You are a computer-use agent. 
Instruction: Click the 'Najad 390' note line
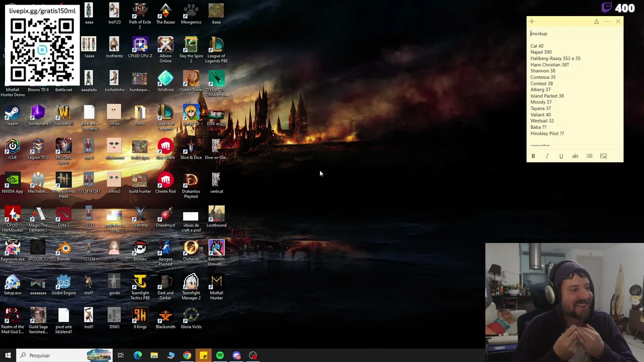[541, 52]
